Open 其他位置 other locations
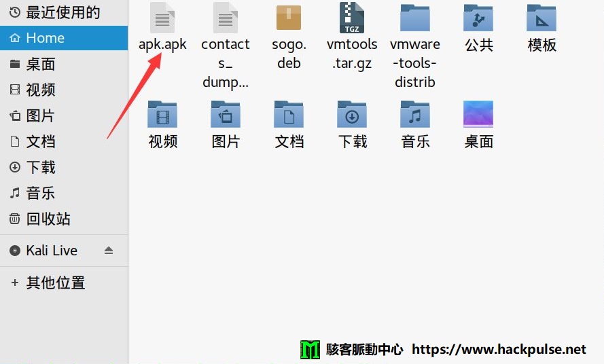The height and width of the screenshot is (364, 604). click(x=55, y=283)
